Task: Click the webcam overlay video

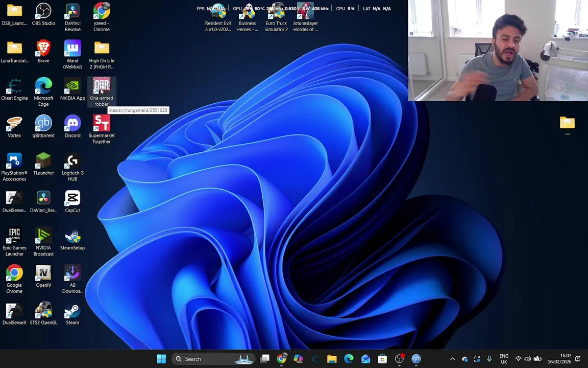Action: tap(498, 50)
